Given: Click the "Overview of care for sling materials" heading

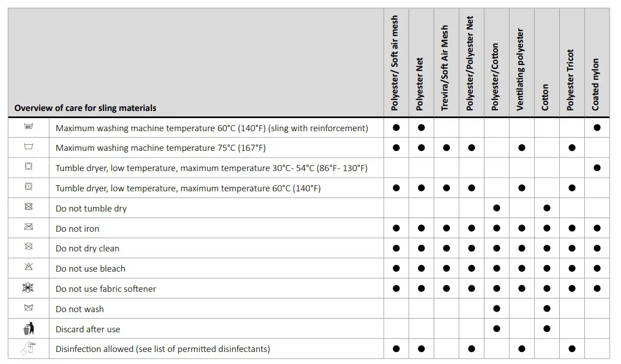Looking at the screenshot, I should (85, 108).
